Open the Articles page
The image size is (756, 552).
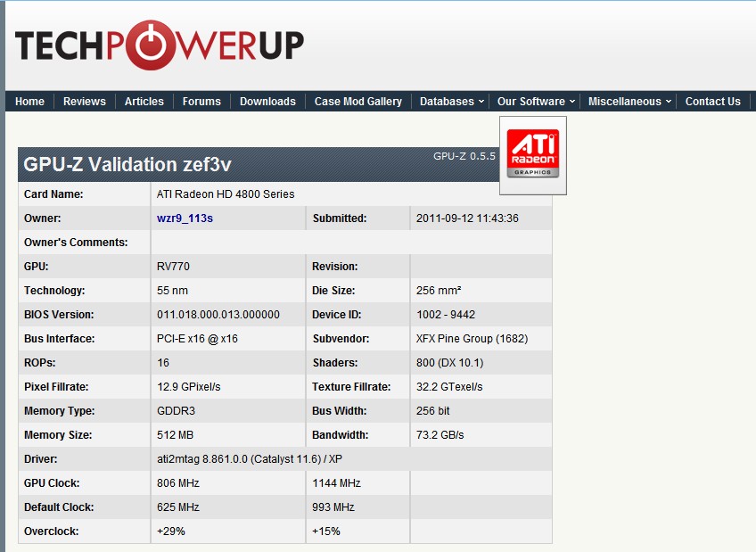coord(144,102)
